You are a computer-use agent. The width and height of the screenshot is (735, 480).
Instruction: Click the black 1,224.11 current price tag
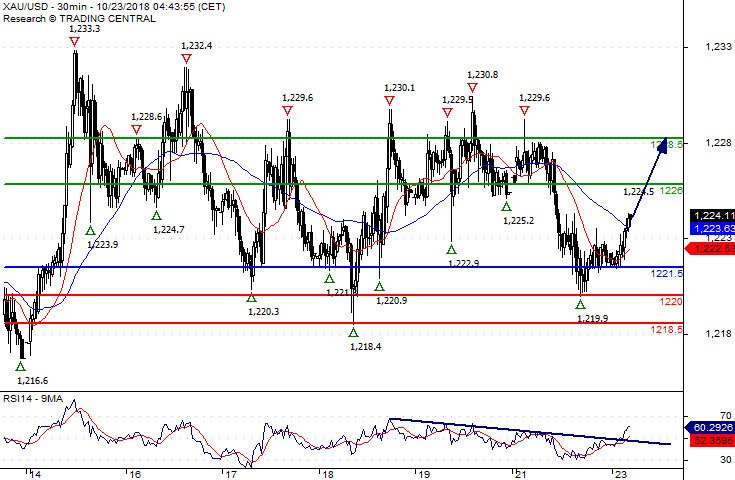coord(712,216)
